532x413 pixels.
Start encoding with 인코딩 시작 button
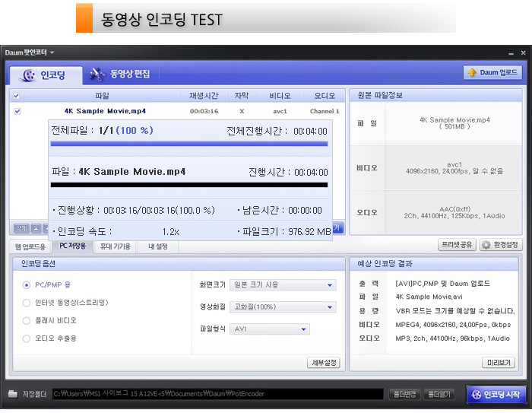[496, 394]
